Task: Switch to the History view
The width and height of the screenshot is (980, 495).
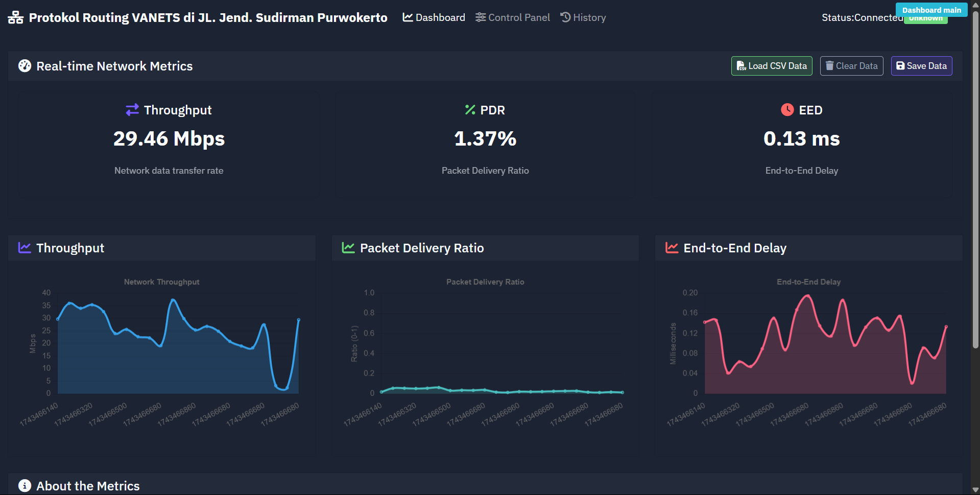Action: [583, 17]
